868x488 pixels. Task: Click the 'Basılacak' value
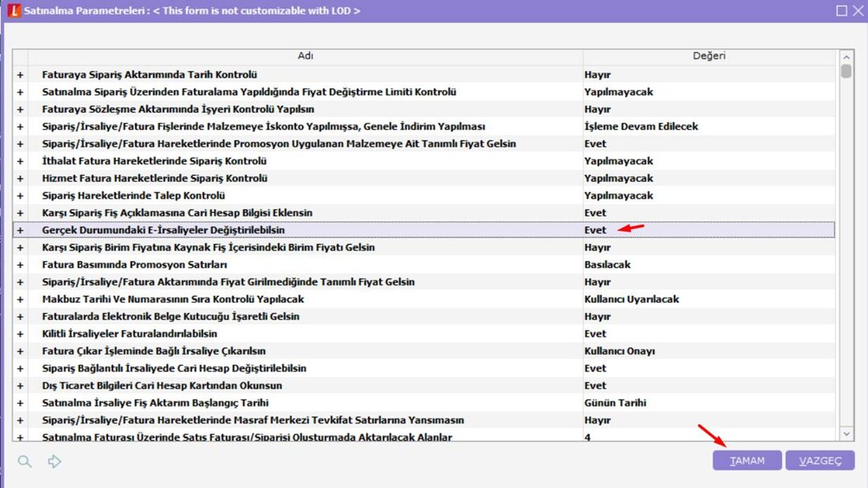[608, 264]
